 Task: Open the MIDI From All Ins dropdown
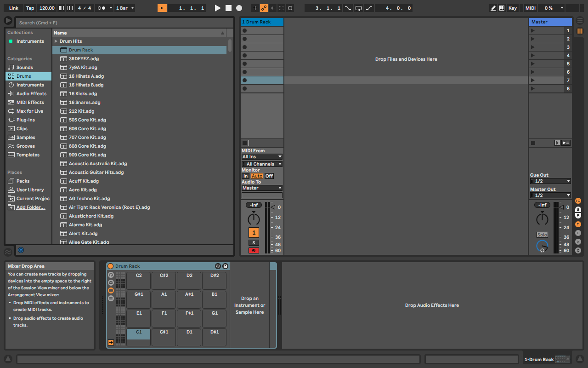coord(262,156)
